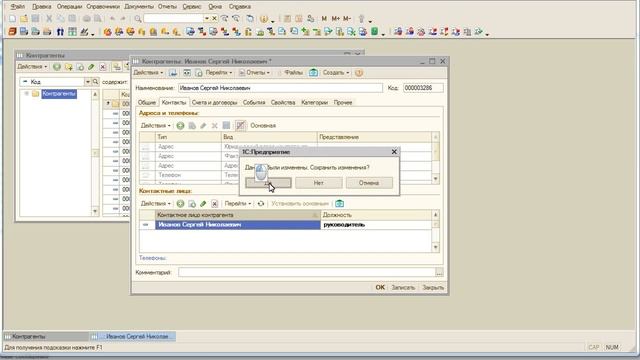Click the refresh icon under Контактные лица
Image resolution: width=640 pixels, height=360 pixels.
[x=260, y=203]
